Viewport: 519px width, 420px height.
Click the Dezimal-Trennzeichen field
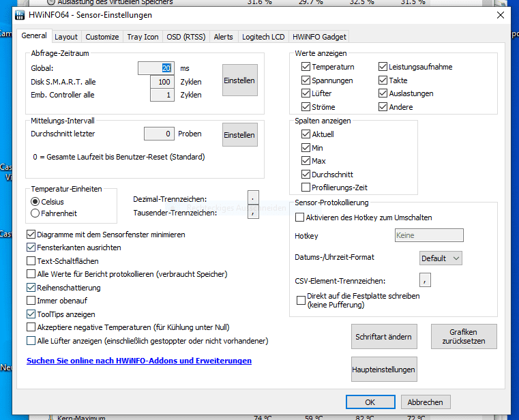(253, 198)
